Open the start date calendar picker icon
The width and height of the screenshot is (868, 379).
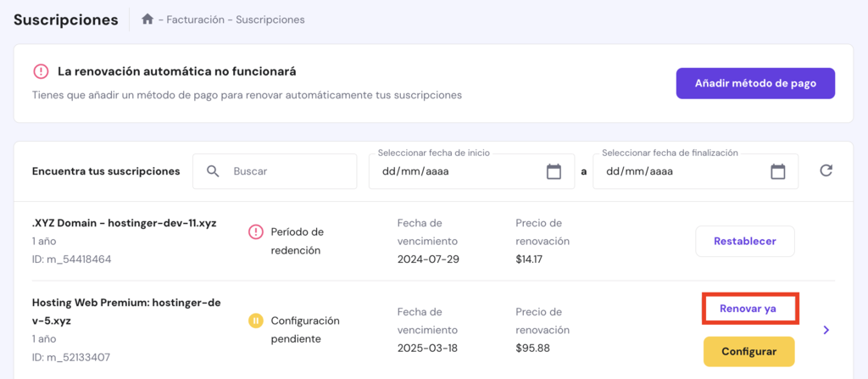(x=554, y=171)
